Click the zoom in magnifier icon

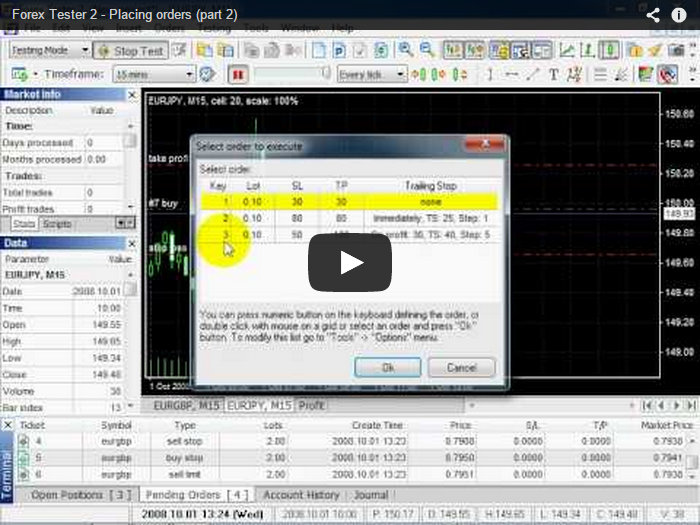coord(405,50)
